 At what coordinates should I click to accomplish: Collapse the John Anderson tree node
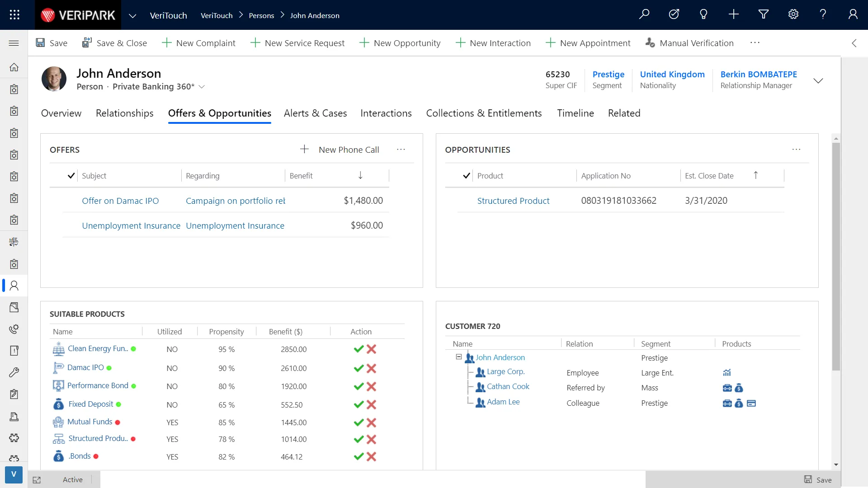point(458,357)
